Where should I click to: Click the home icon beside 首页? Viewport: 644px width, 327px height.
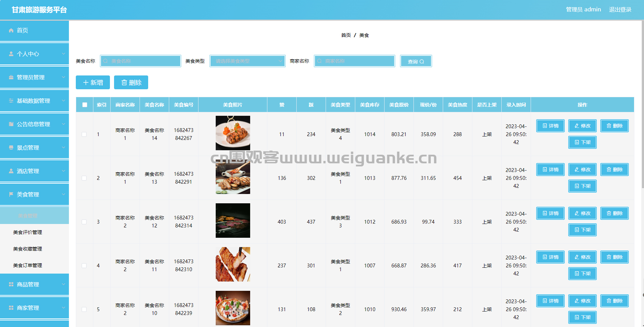pos(11,30)
